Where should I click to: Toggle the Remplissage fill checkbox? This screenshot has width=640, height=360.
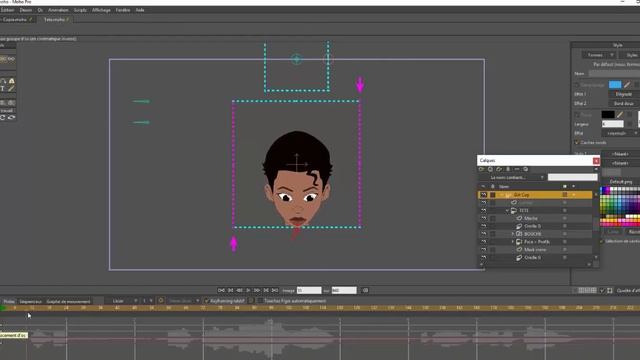(577, 84)
